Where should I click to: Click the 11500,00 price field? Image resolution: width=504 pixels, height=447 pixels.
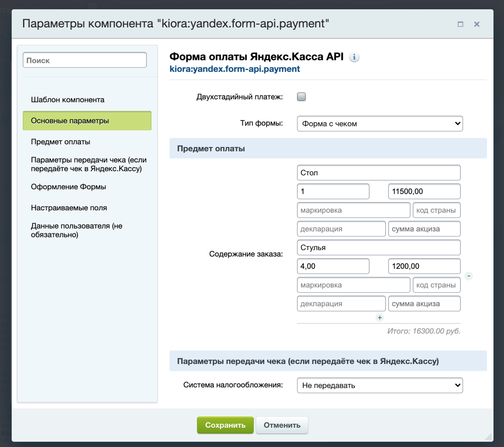tap(424, 191)
